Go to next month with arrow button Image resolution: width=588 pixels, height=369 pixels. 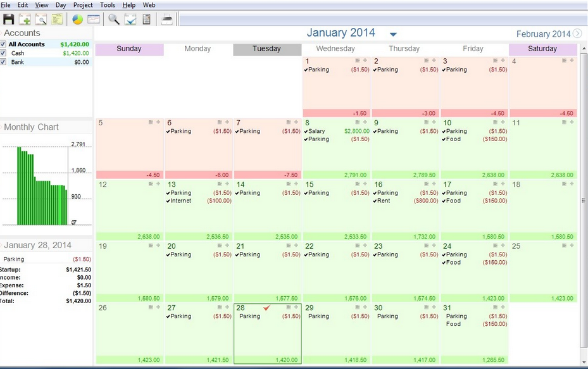coord(577,34)
